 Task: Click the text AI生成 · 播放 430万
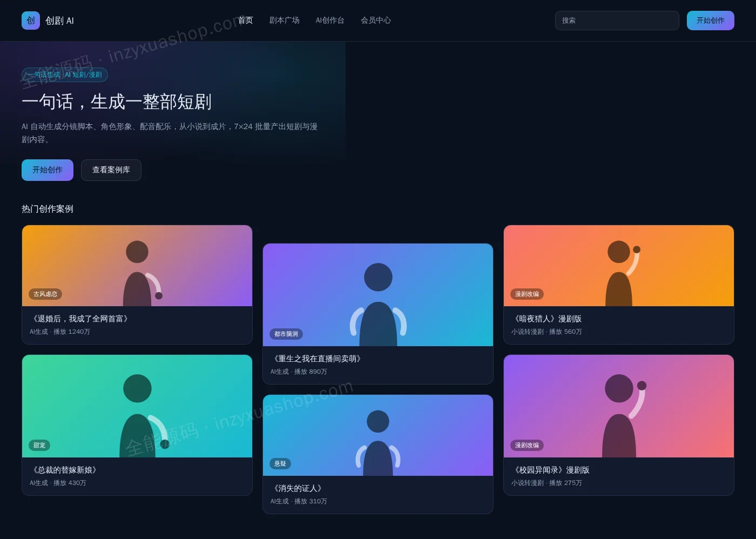[x=58, y=483]
